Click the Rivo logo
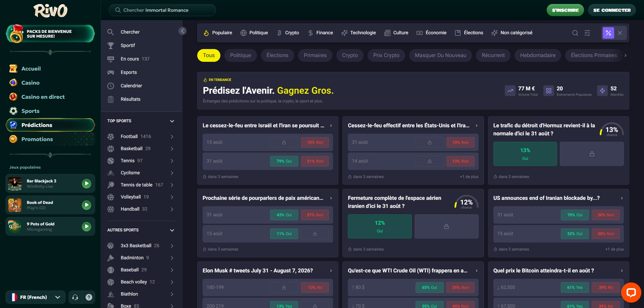 50,10
